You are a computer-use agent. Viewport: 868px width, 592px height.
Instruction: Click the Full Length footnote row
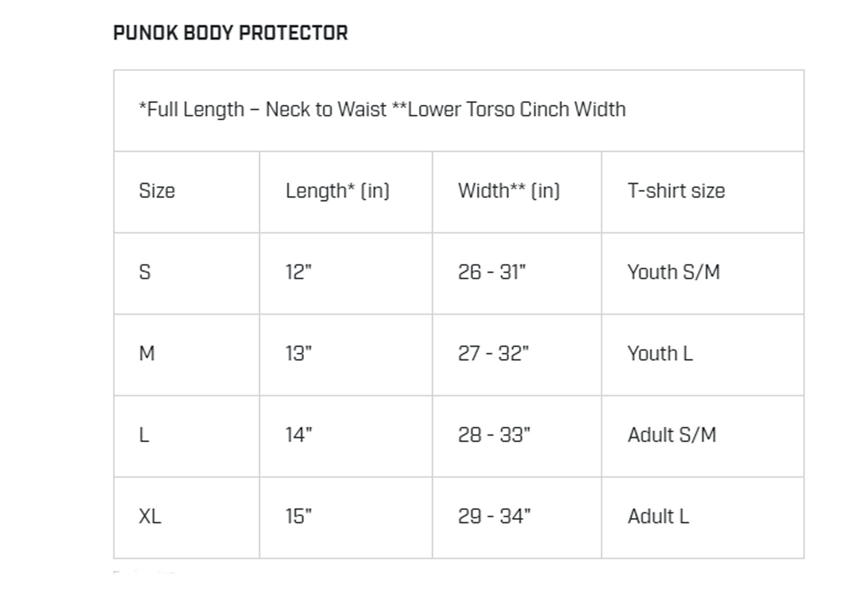pyautogui.click(x=382, y=110)
